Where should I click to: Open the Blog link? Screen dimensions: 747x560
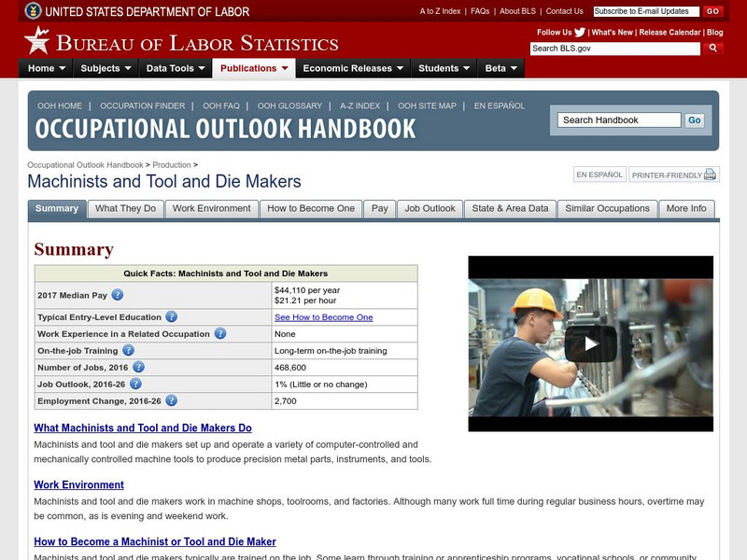tap(714, 33)
